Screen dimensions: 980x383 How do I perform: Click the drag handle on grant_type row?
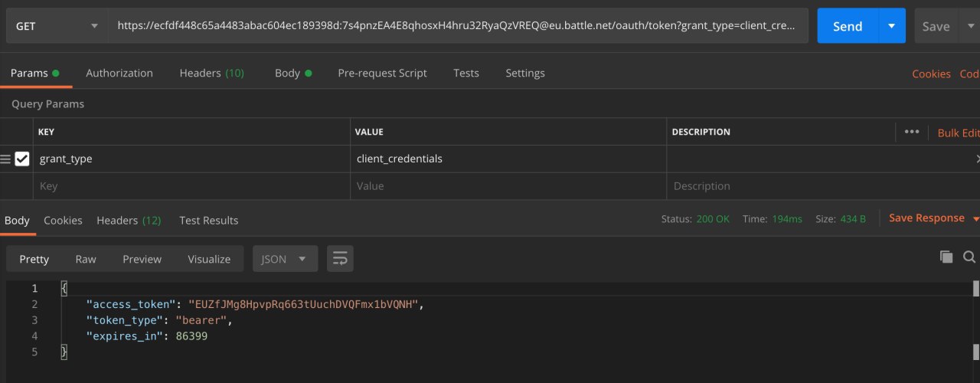[x=5, y=159]
